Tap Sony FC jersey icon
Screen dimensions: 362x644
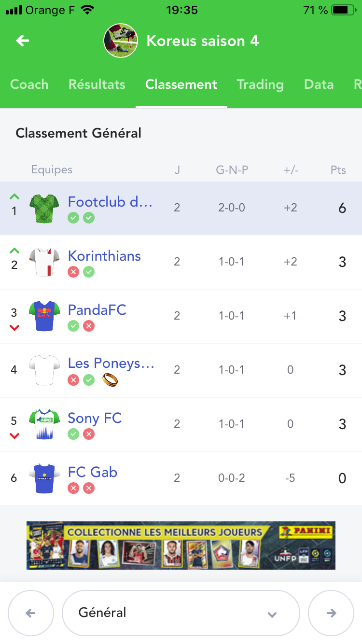(x=44, y=424)
